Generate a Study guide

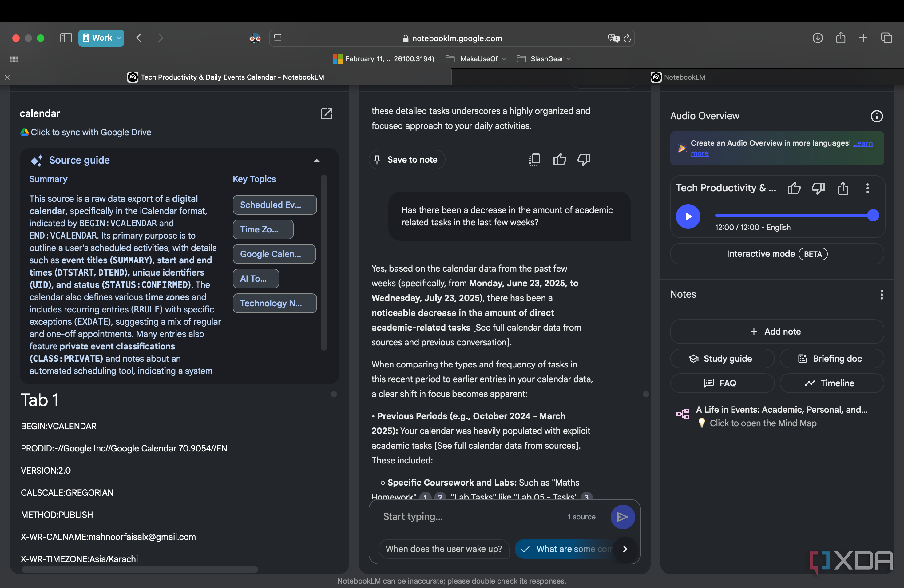(x=722, y=359)
